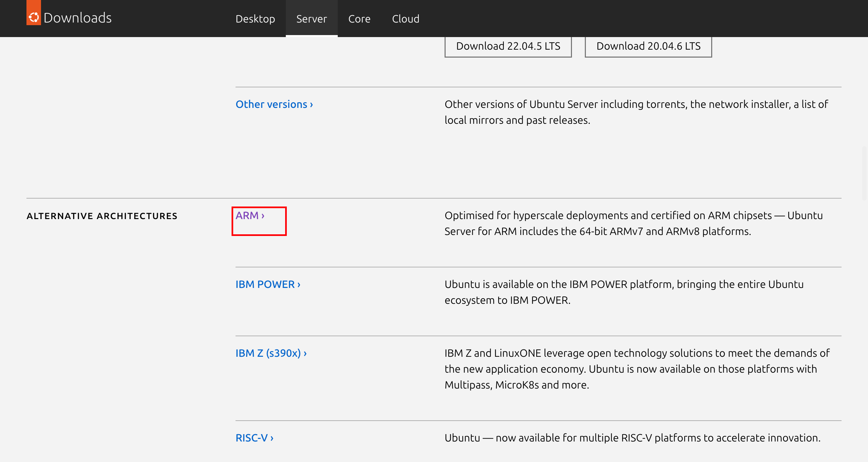
Task: Open the Cloud tab
Action: [405, 19]
